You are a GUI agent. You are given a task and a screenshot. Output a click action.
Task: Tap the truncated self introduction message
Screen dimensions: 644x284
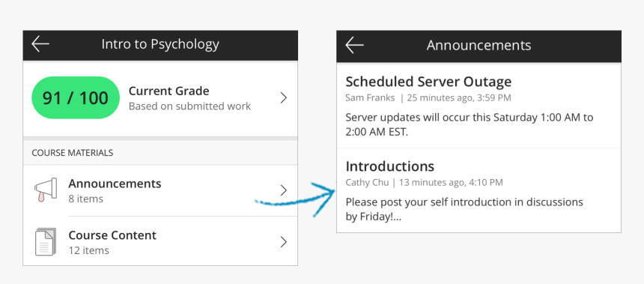point(464,209)
